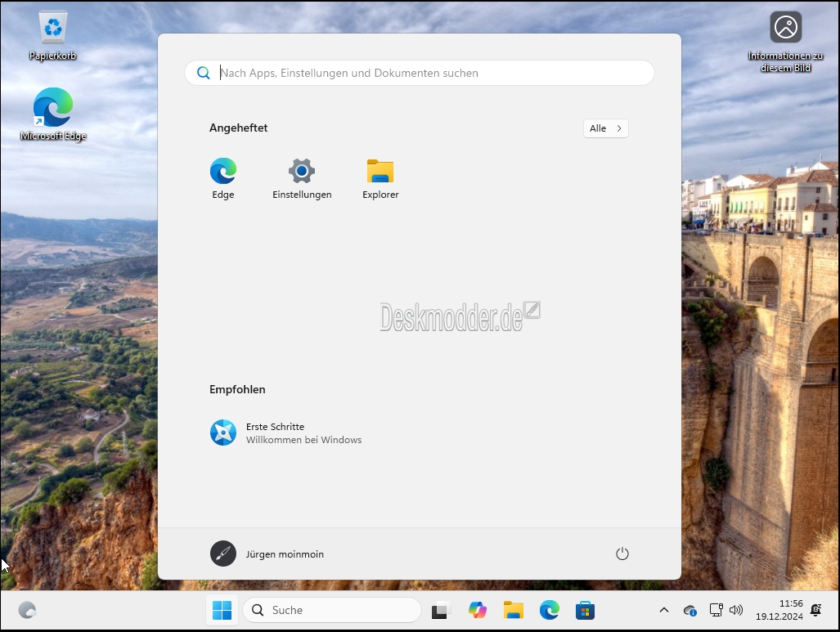Open the notification center icon
The width and height of the screenshot is (840, 632).
pyautogui.click(x=816, y=610)
